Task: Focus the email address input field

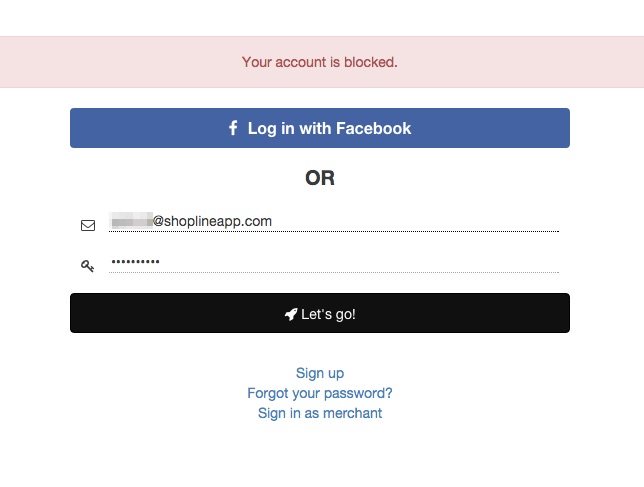Action: [x=334, y=221]
